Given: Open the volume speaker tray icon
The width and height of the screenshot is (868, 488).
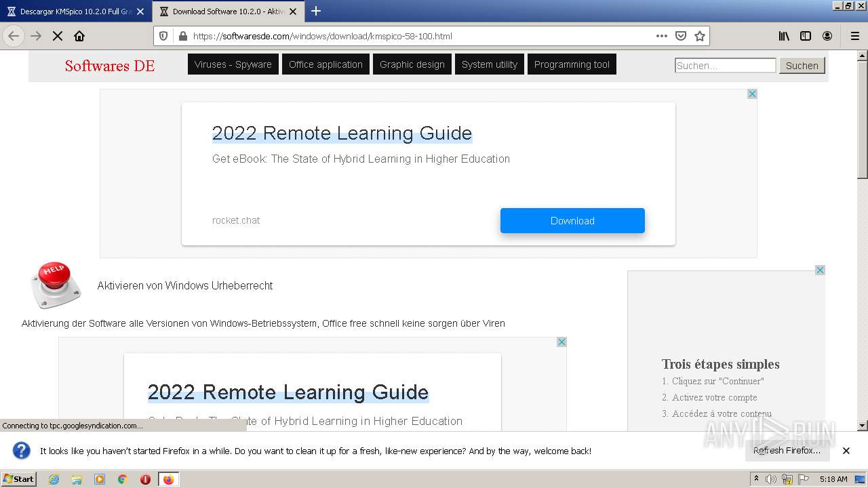Looking at the screenshot, I should point(771,479).
